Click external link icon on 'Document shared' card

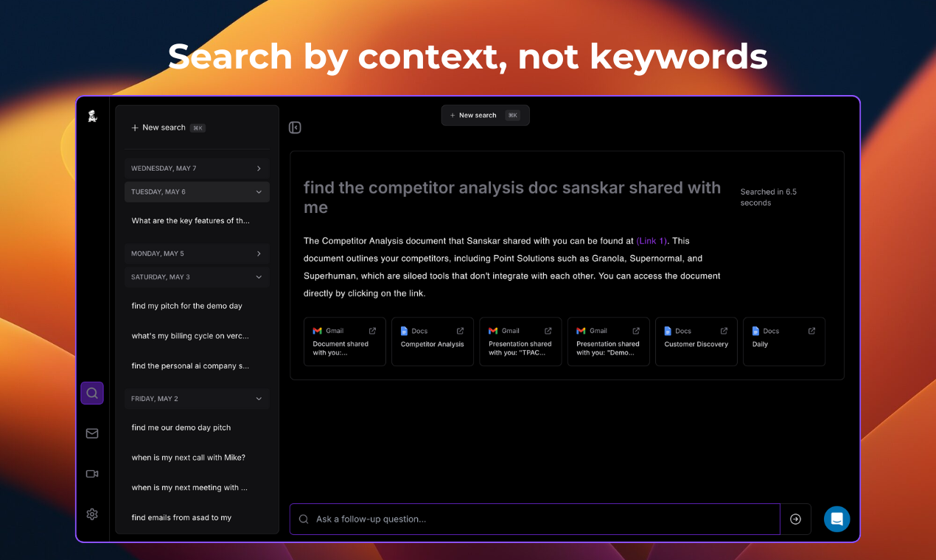(372, 331)
